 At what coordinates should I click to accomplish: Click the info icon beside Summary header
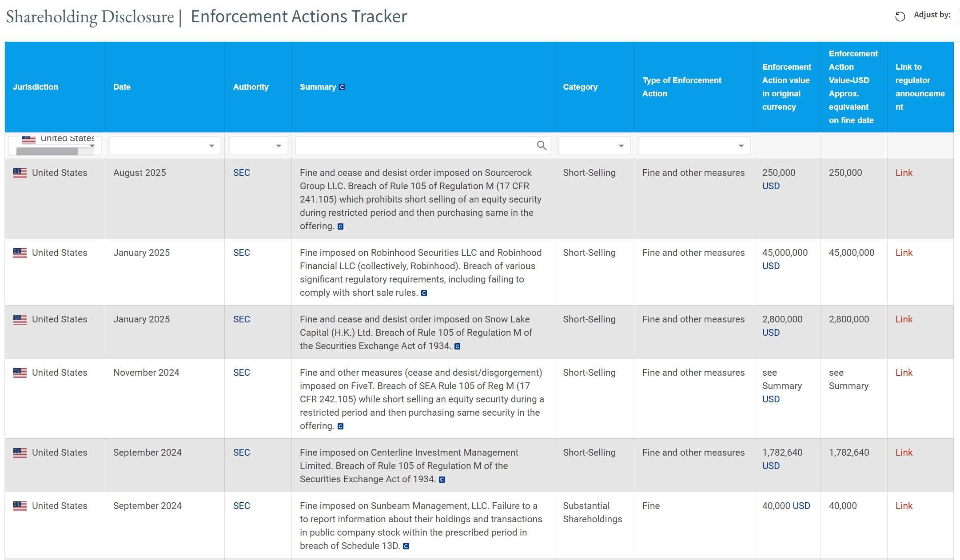(342, 87)
